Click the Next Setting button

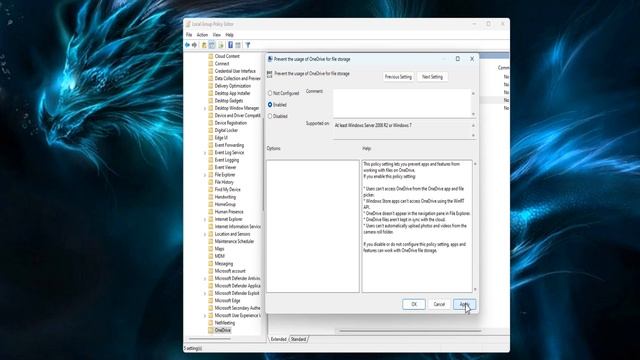(x=432, y=77)
